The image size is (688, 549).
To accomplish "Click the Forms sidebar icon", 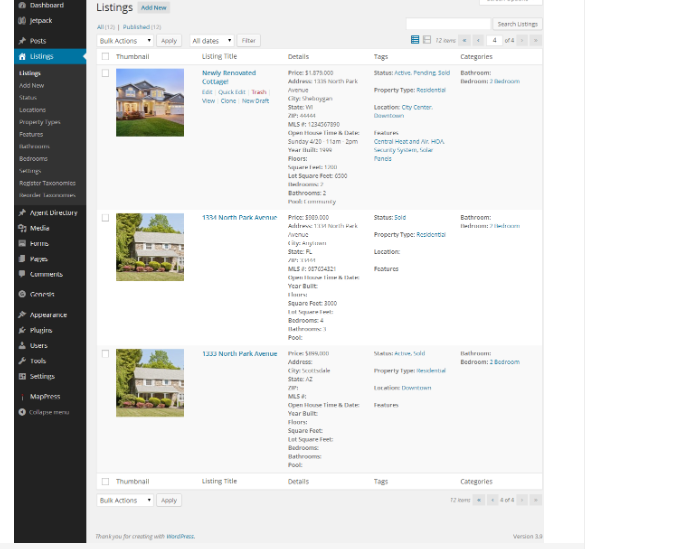I will point(22,243).
